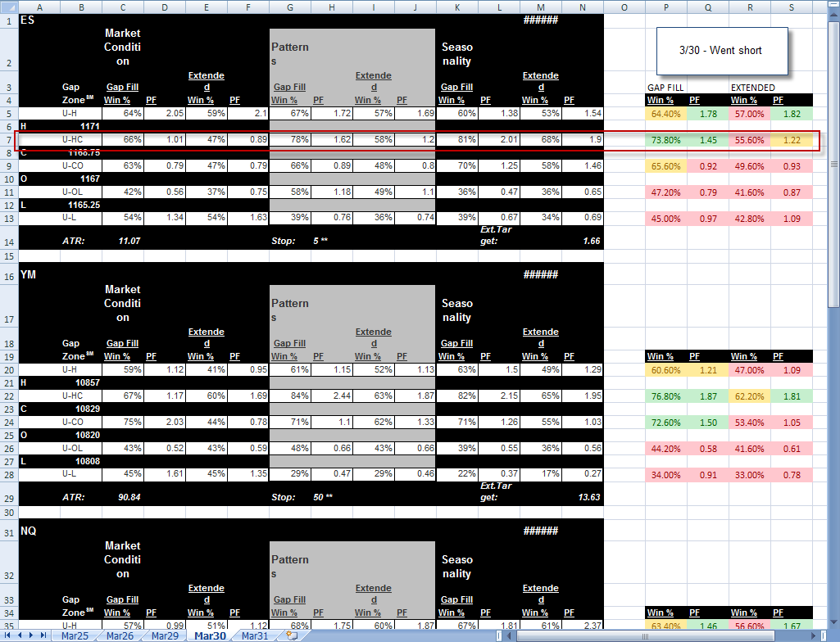This screenshot has width=840, height=642.
Task: Click the horizontal scrollbar left arrow
Action: click(510, 636)
